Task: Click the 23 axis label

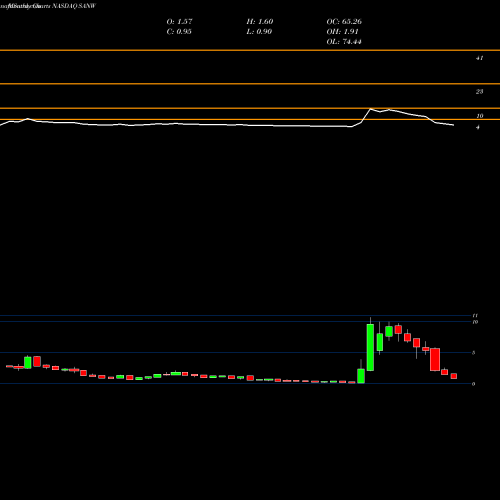Action: [x=479, y=91]
